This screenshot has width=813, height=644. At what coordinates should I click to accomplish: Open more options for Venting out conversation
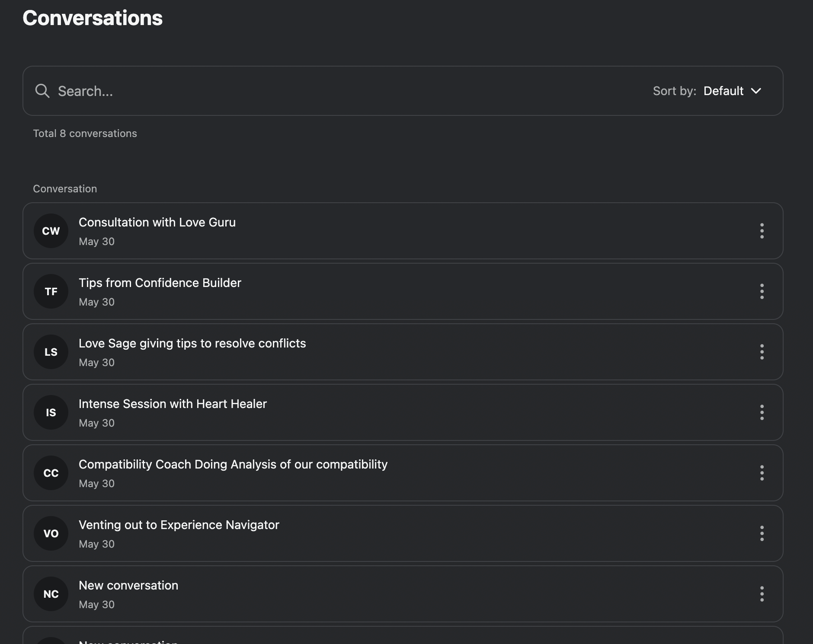point(762,533)
